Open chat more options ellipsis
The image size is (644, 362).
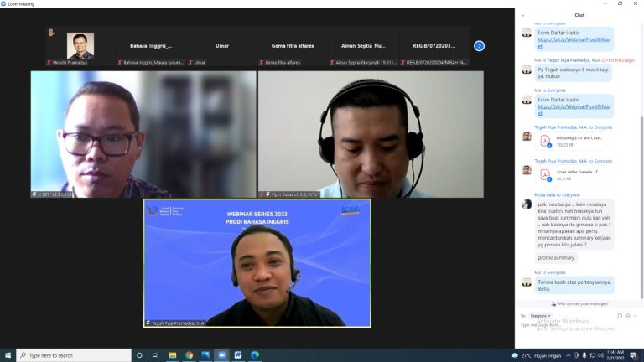pos(636,316)
